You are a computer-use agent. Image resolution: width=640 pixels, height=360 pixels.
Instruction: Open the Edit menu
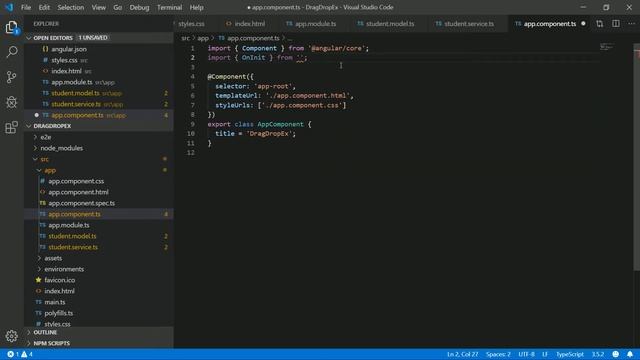click(44, 7)
